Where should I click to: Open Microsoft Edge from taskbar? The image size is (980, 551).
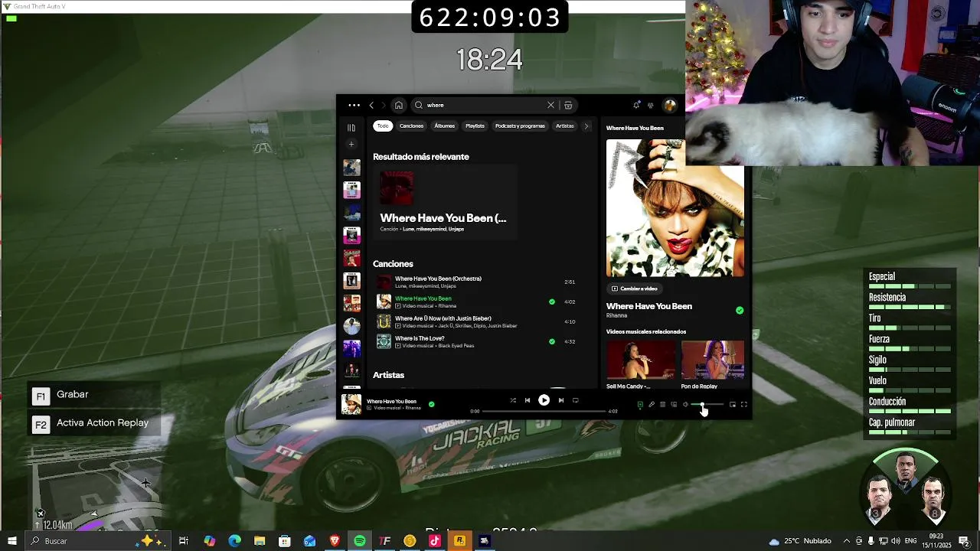234,541
